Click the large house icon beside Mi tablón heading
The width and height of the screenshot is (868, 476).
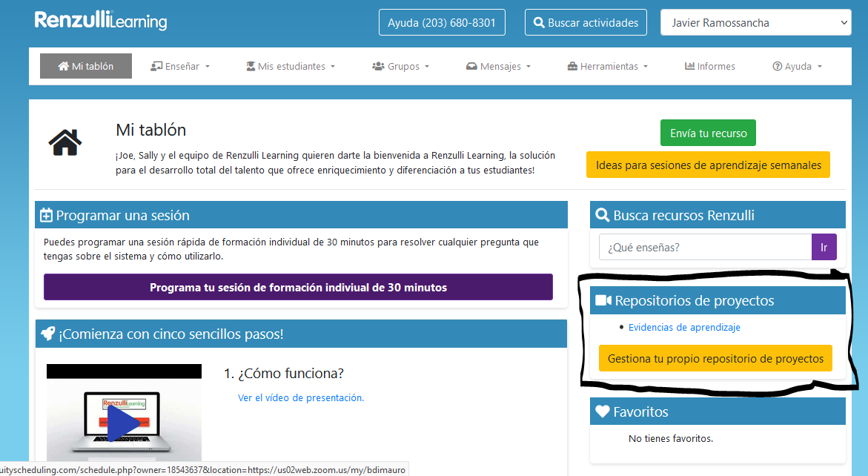pos(64,142)
